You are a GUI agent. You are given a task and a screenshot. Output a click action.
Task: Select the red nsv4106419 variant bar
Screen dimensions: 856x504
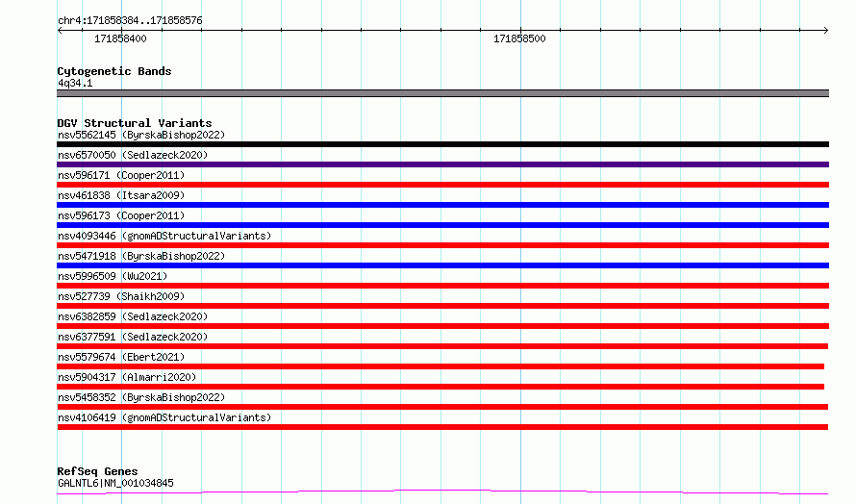[442, 428]
